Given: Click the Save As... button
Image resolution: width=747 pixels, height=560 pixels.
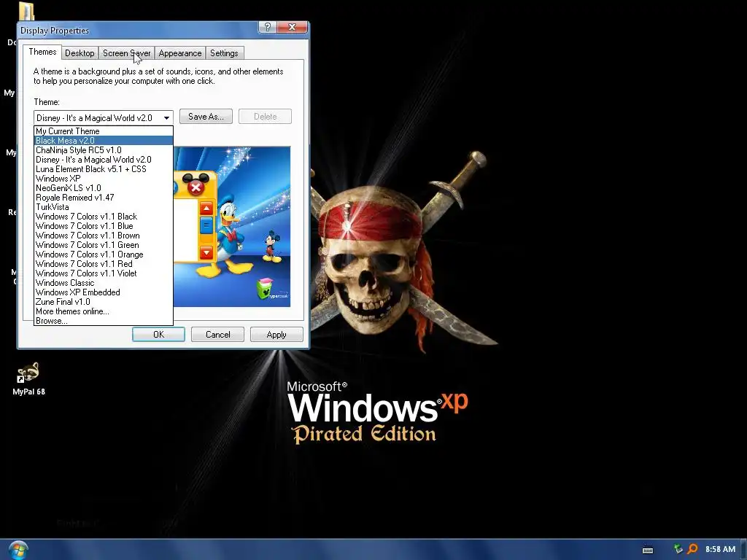Looking at the screenshot, I should pos(206,117).
